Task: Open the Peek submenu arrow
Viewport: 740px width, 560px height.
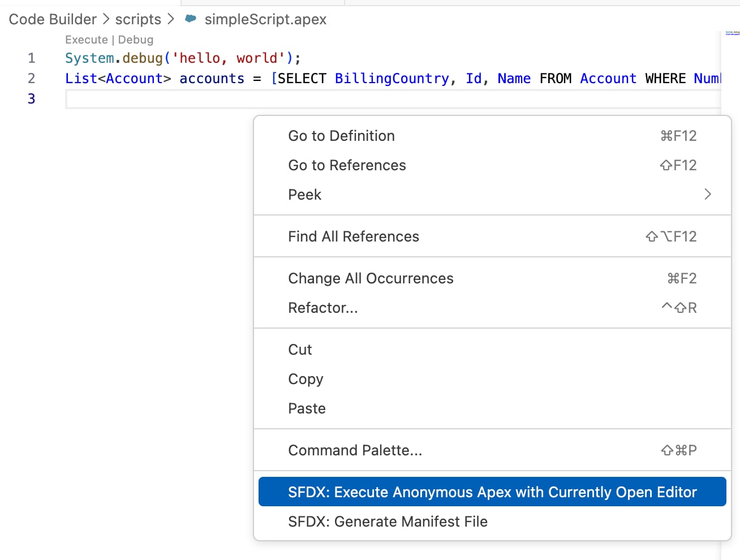Action: (708, 194)
